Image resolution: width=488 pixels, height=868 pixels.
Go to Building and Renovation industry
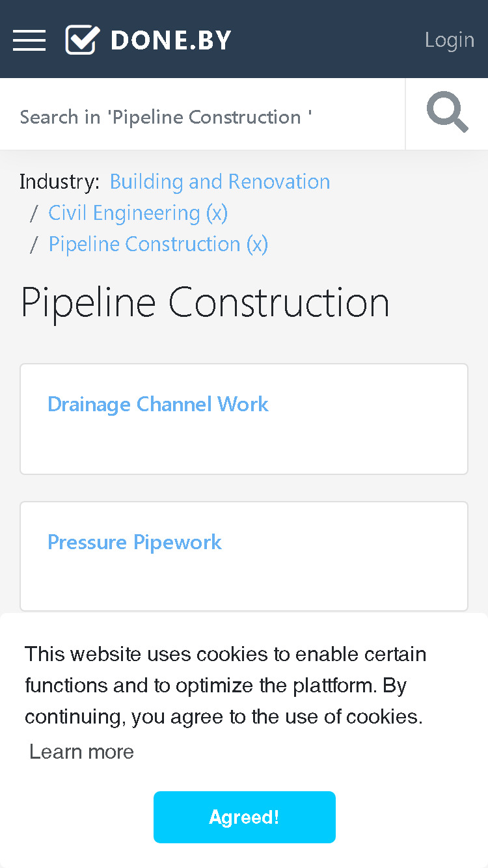click(x=220, y=182)
